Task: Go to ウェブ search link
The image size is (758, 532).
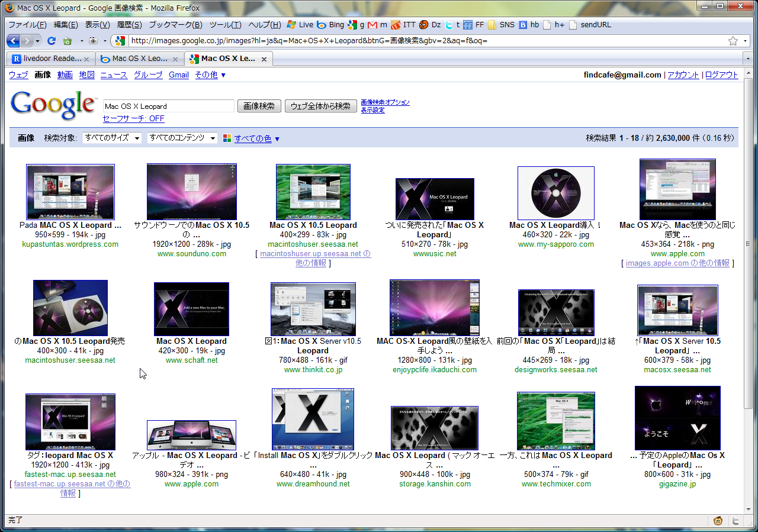Action: pyautogui.click(x=18, y=75)
